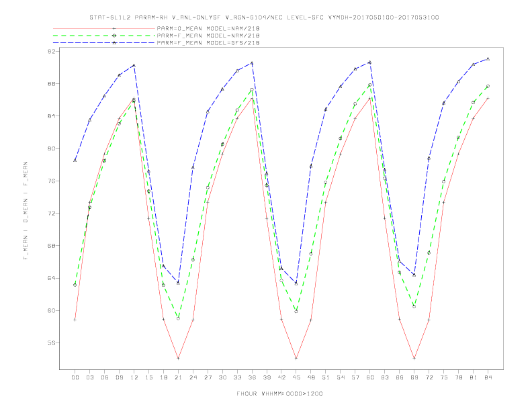The image size is (532, 411).
Task: Click x-axis tick label 30
Action: [x=222, y=377]
